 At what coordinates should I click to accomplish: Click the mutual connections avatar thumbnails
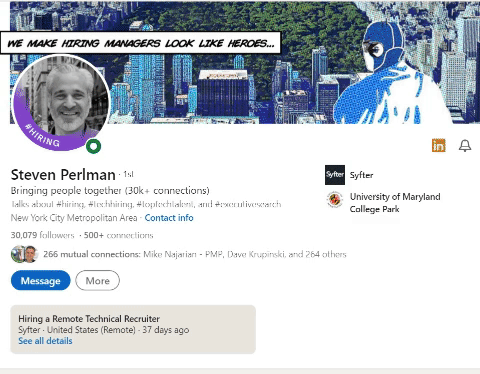[x=24, y=254]
